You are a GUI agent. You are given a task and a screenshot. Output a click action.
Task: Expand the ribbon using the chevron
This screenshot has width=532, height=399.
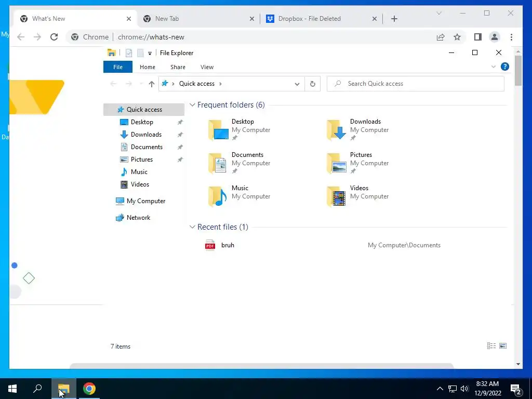point(494,67)
